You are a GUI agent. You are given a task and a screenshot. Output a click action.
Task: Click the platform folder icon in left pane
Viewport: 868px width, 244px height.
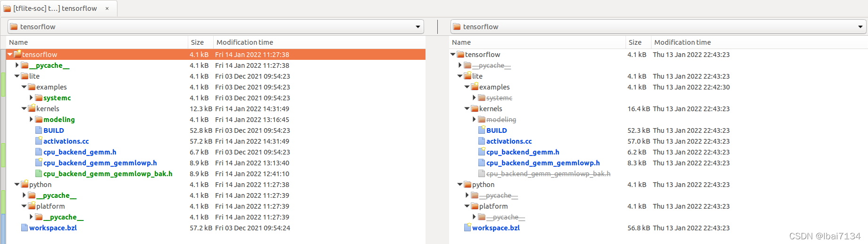(32, 206)
